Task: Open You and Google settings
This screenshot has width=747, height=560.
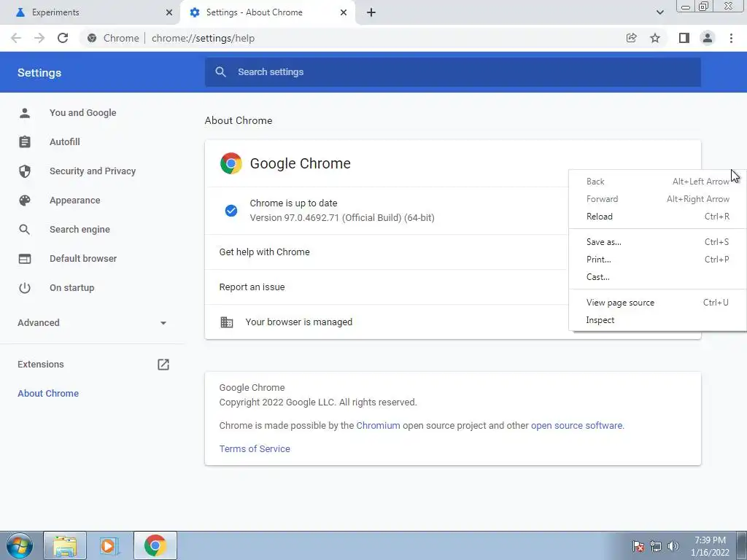Action: (x=83, y=113)
